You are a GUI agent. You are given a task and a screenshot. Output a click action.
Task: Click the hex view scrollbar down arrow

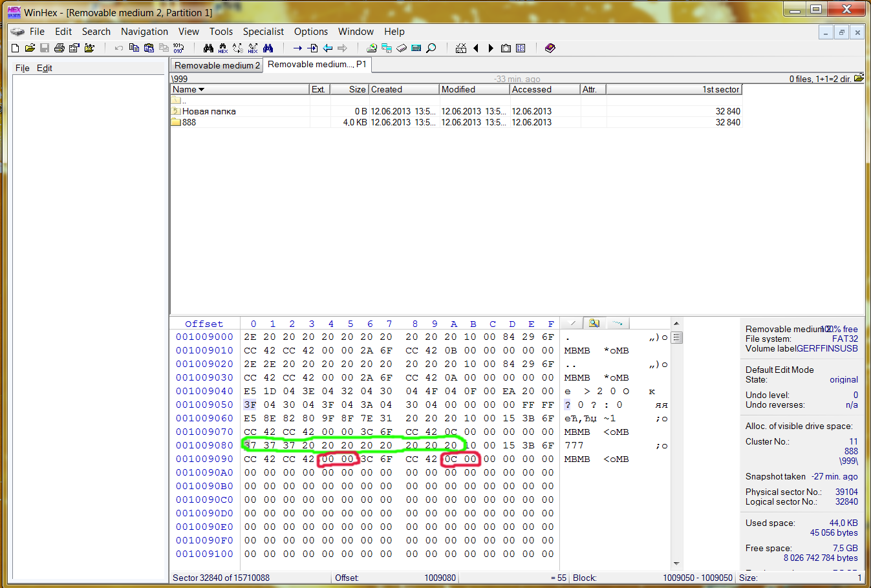[676, 563]
